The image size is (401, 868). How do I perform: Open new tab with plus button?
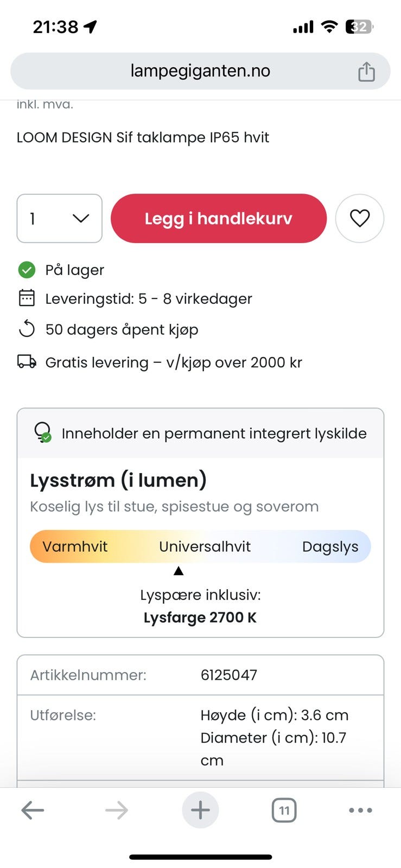tap(200, 810)
